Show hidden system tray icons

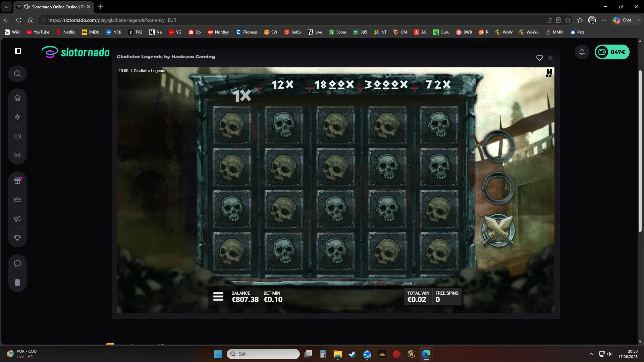[x=591, y=354]
